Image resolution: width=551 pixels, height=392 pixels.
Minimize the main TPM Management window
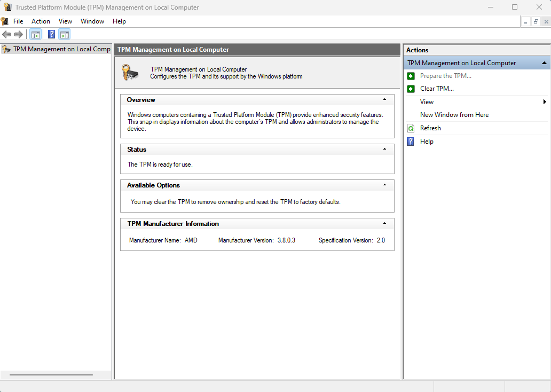click(491, 7)
